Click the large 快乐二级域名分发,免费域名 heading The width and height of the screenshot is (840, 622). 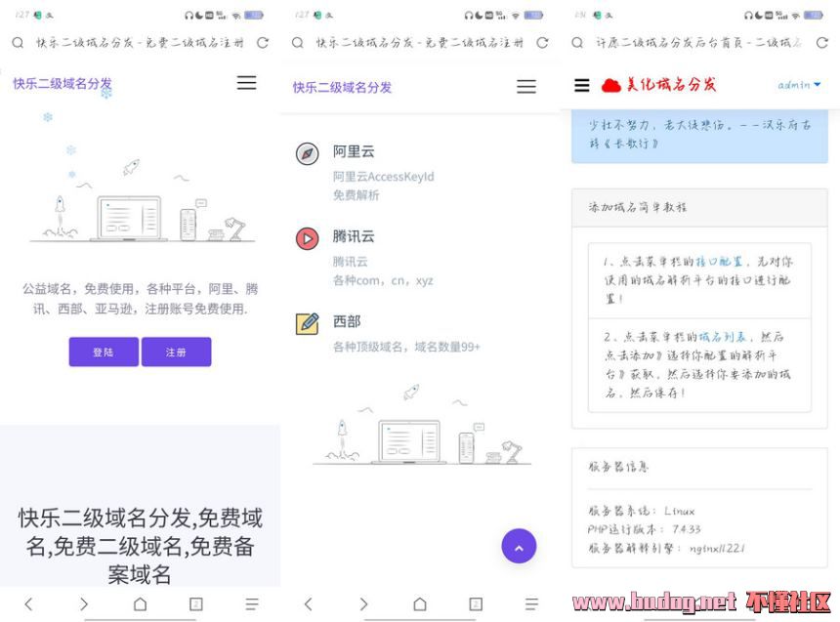141,546
